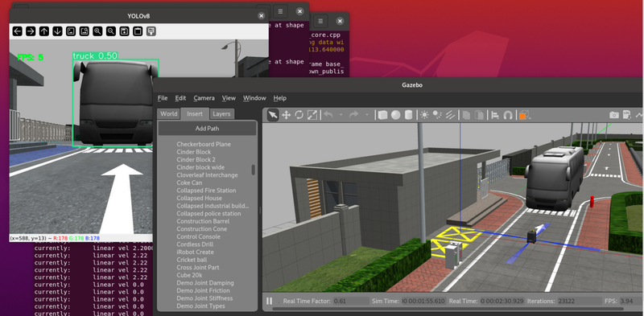Click the Sim Time value field
The width and height of the screenshot is (644, 316).
(x=423, y=301)
